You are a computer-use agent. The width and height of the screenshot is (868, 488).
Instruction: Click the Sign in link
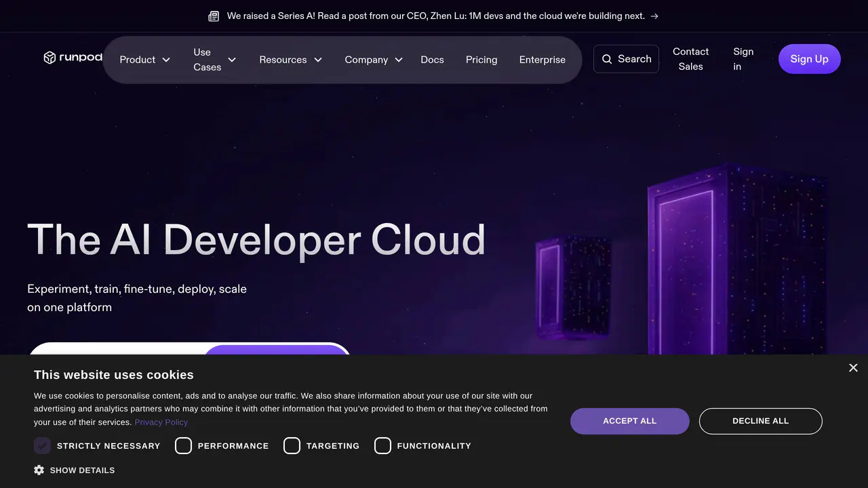743,59
